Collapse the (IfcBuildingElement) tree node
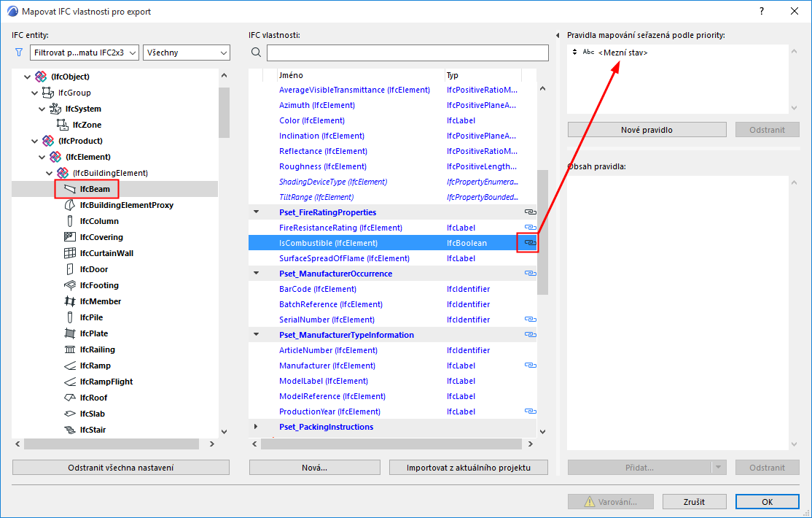Image resolution: width=812 pixels, height=518 pixels. pos(49,173)
